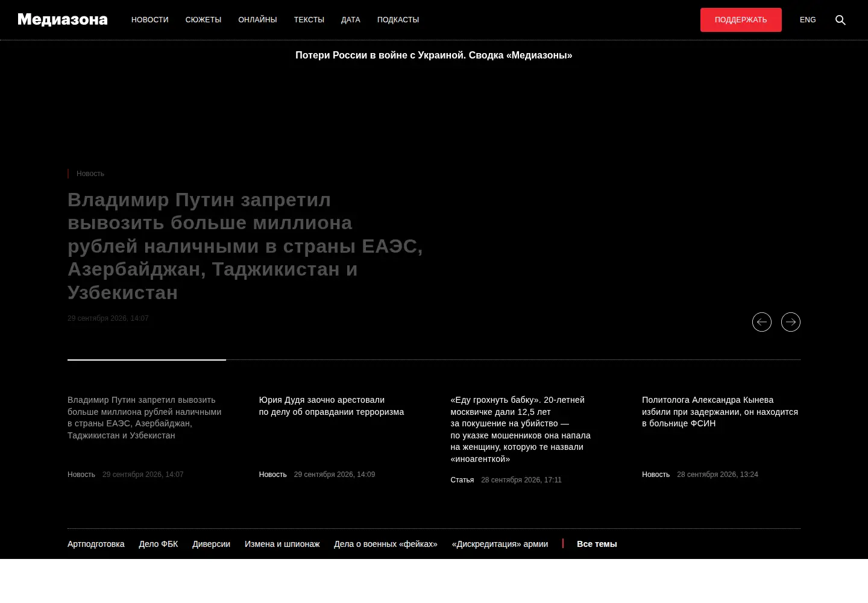Open the Измена и шпионаж topic

click(x=282, y=544)
